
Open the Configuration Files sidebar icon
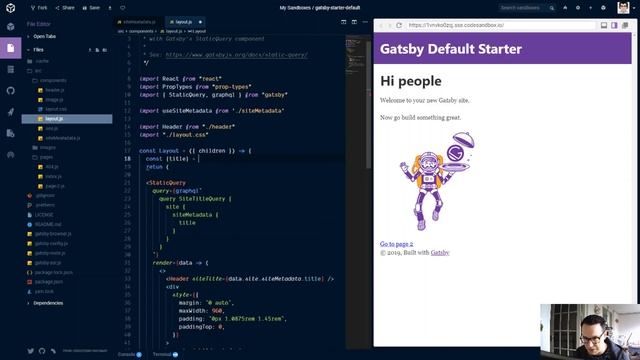(x=11, y=69)
